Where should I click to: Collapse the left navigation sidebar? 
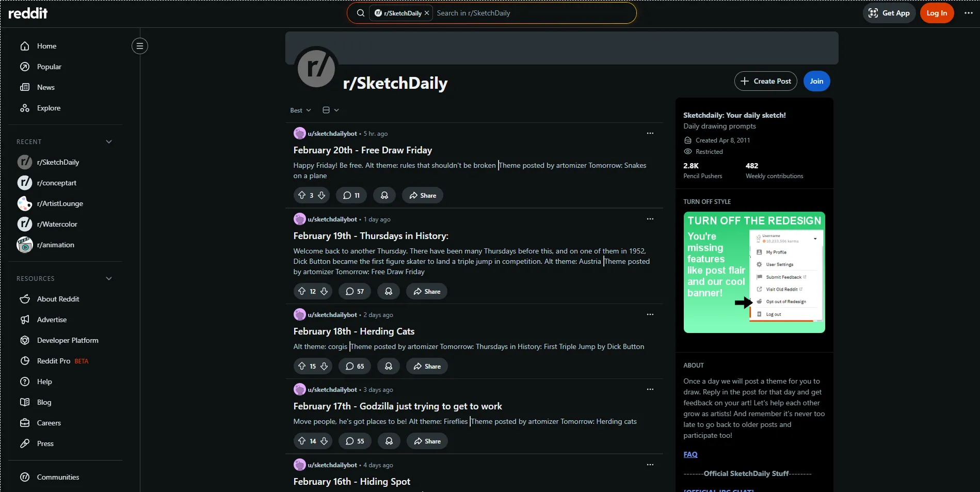click(x=139, y=46)
